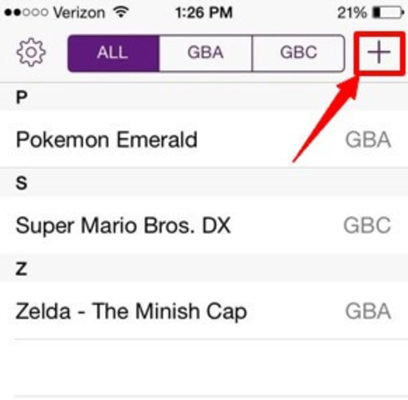408x400 pixels.
Task: Switch to the GBA filter segment
Action: coord(206,53)
